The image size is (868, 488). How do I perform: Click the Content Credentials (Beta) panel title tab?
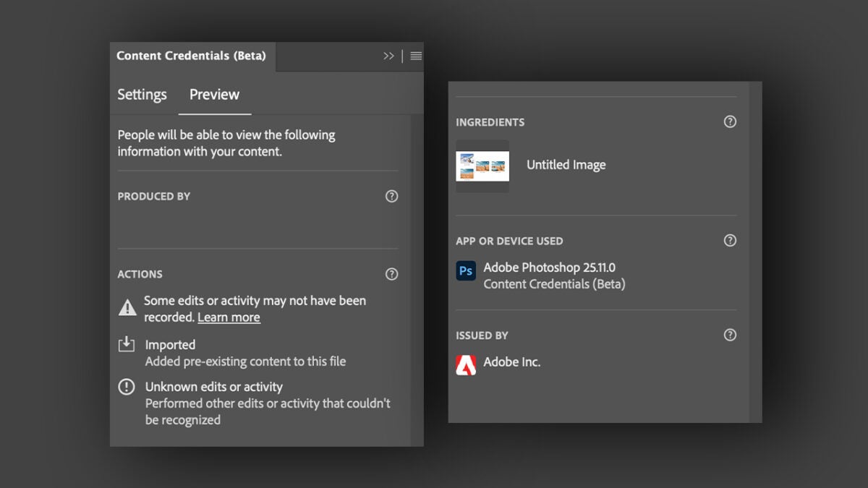(191, 56)
